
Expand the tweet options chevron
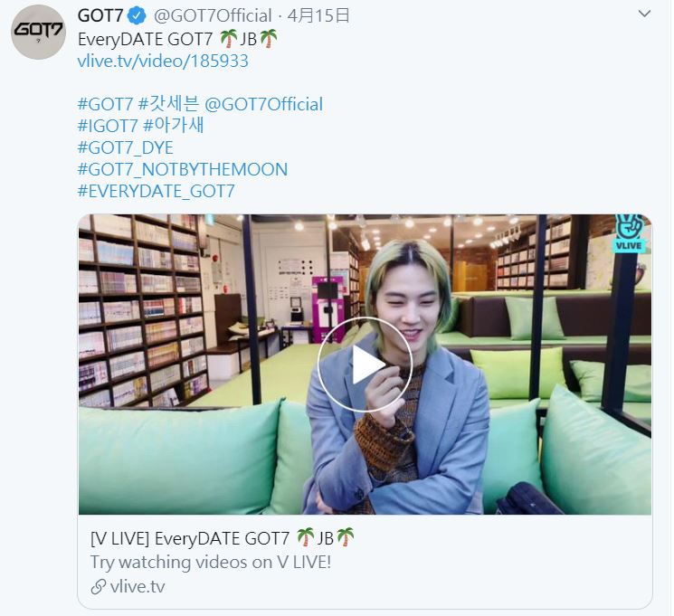point(644,14)
